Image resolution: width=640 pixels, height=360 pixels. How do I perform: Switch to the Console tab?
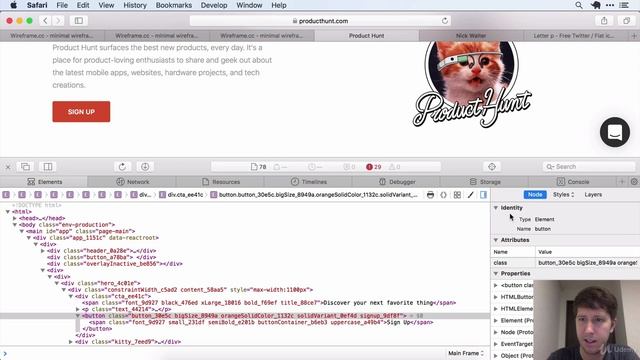[573, 182]
